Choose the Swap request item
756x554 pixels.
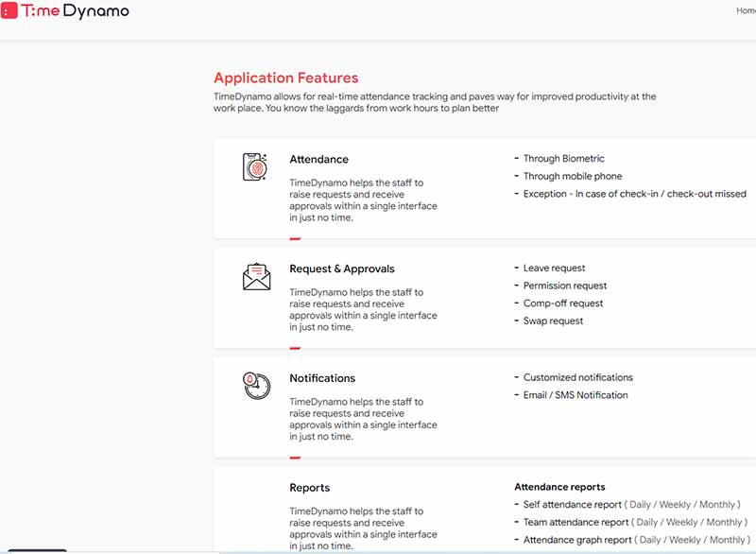click(553, 321)
